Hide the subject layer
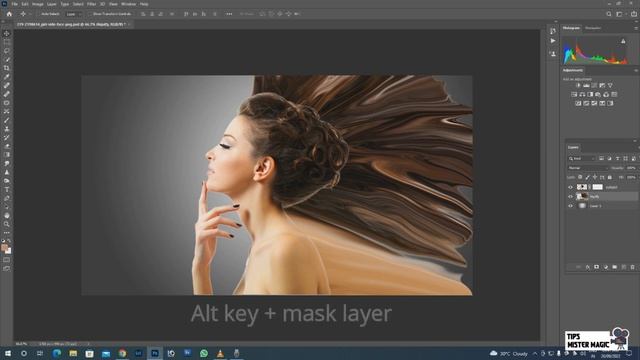640x360 pixels. click(571, 187)
